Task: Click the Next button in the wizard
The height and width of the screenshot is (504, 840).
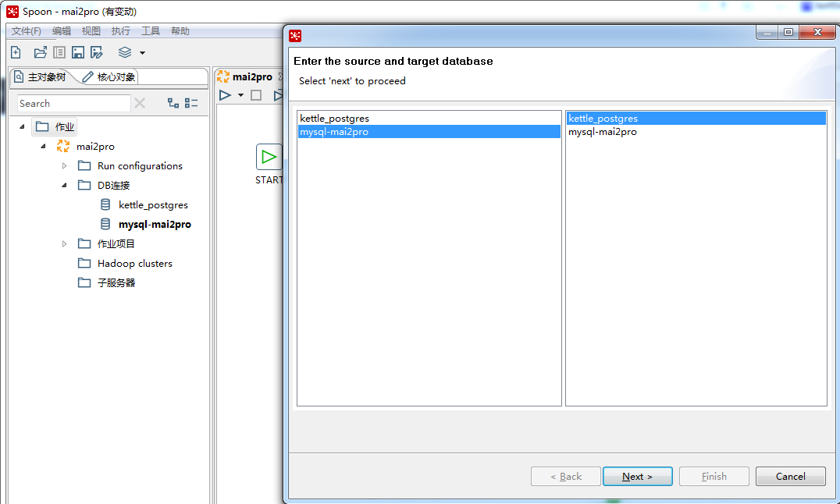Action: coord(637,476)
